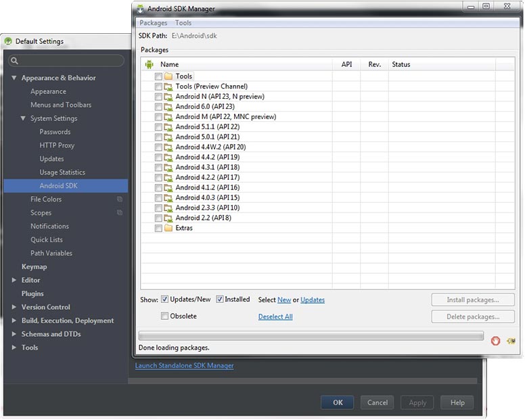The width and height of the screenshot is (525, 420).
Task: Click the OK button in Default Settings
Action: pos(337,402)
